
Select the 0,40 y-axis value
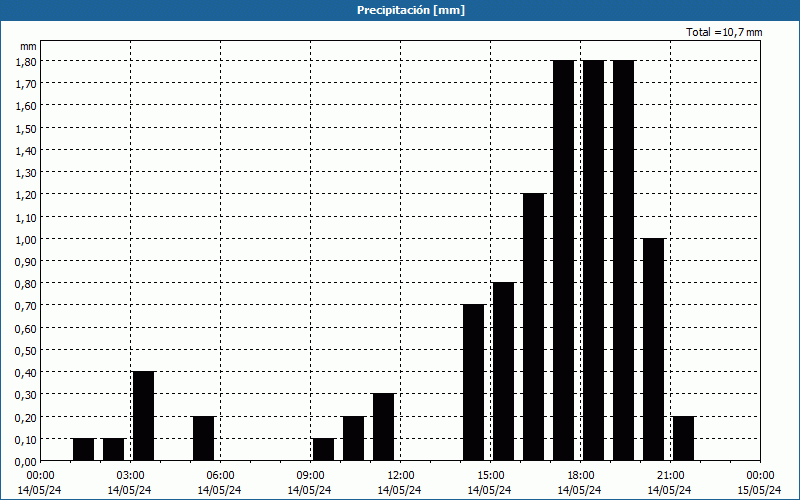tap(26, 372)
